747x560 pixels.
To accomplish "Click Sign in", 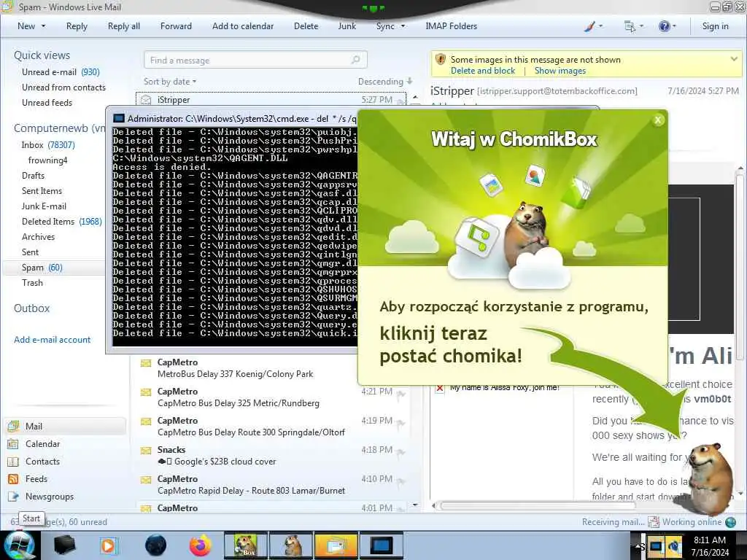I will click(x=715, y=27).
